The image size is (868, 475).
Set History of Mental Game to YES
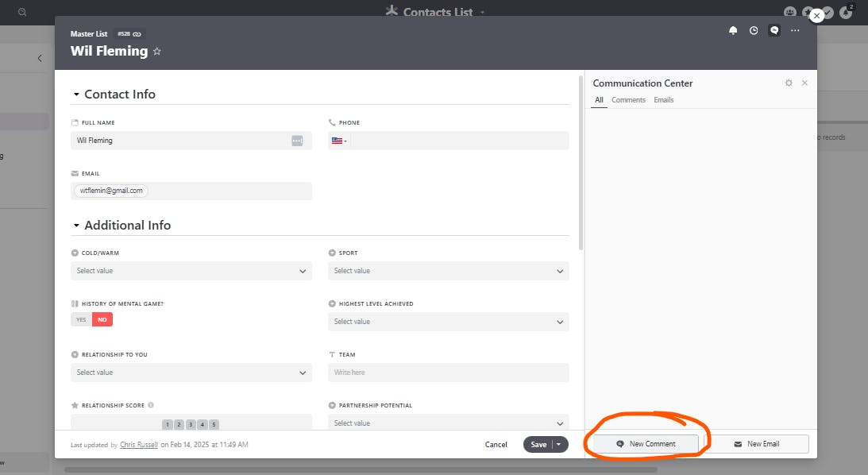point(81,319)
